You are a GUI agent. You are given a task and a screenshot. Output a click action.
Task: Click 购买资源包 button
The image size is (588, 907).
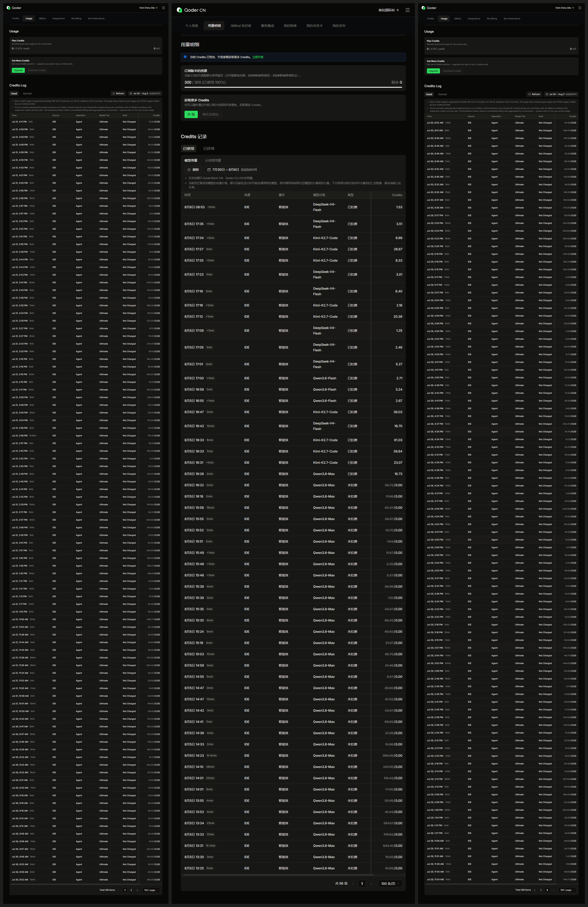[211, 114]
